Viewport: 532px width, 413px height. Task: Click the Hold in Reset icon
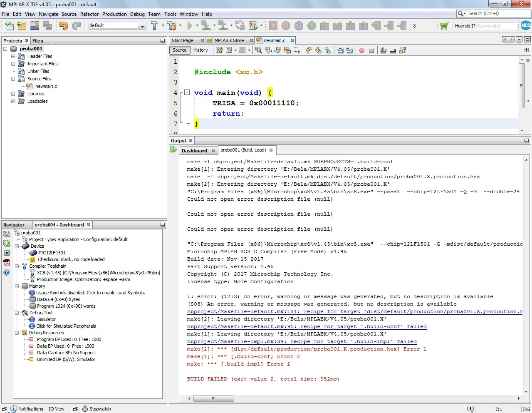pyautogui.click(x=240, y=26)
